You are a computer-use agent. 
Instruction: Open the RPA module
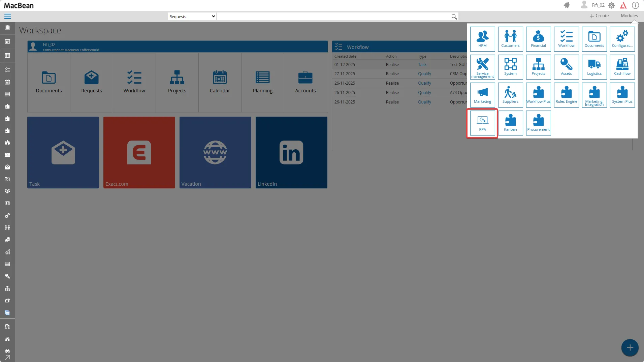(x=482, y=123)
